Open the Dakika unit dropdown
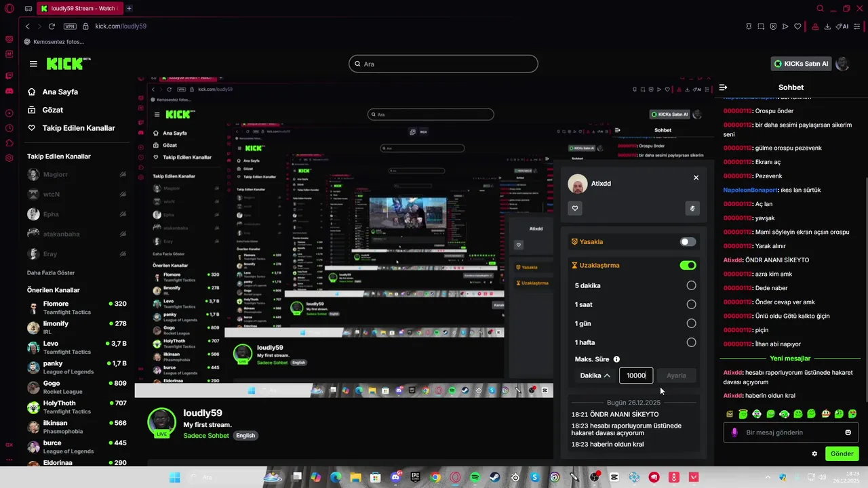Screen dimensions: 868x488 [595, 375]
